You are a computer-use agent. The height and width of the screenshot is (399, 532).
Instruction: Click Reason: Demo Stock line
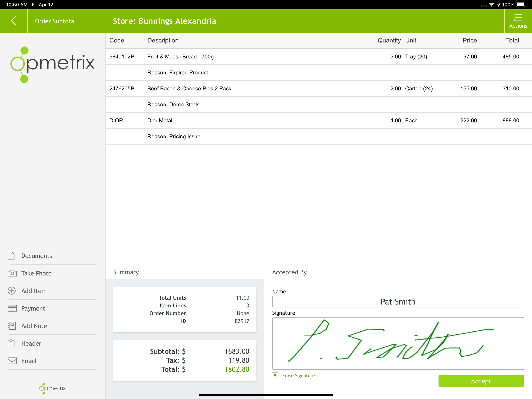coord(173,104)
